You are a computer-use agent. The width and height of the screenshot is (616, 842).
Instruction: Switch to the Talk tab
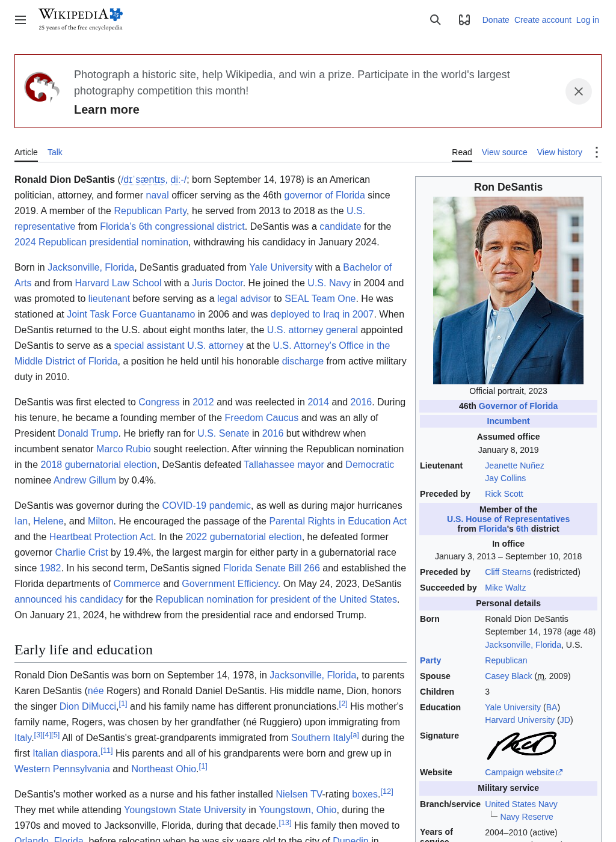click(x=55, y=152)
